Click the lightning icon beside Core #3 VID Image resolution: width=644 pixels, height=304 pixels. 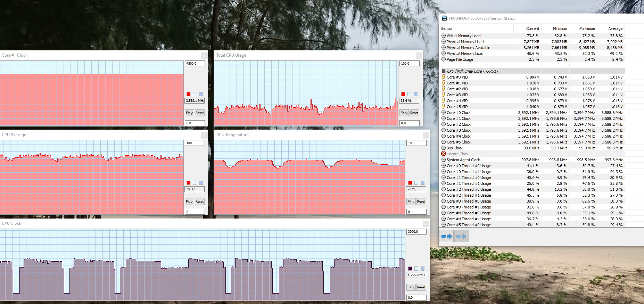click(444, 95)
